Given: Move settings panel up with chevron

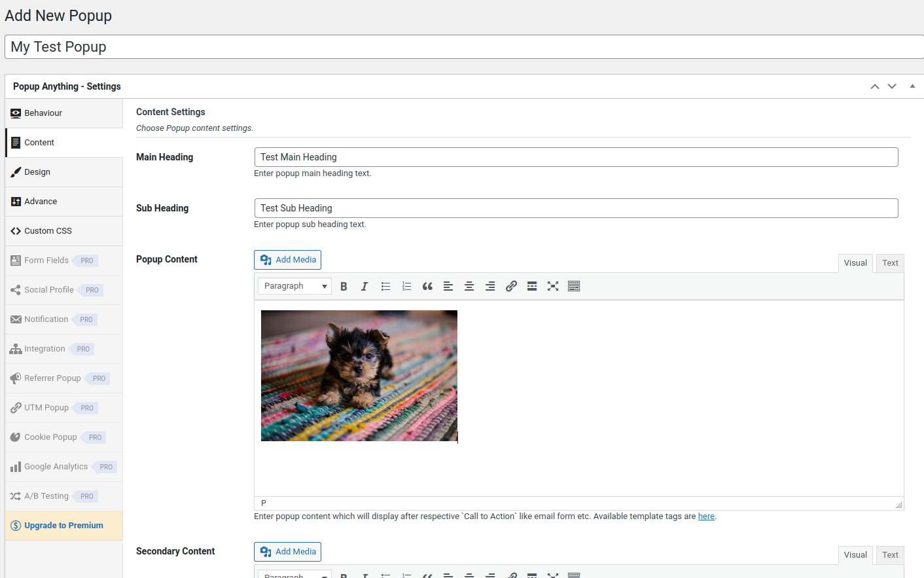Looking at the screenshot, I should 875,86.
